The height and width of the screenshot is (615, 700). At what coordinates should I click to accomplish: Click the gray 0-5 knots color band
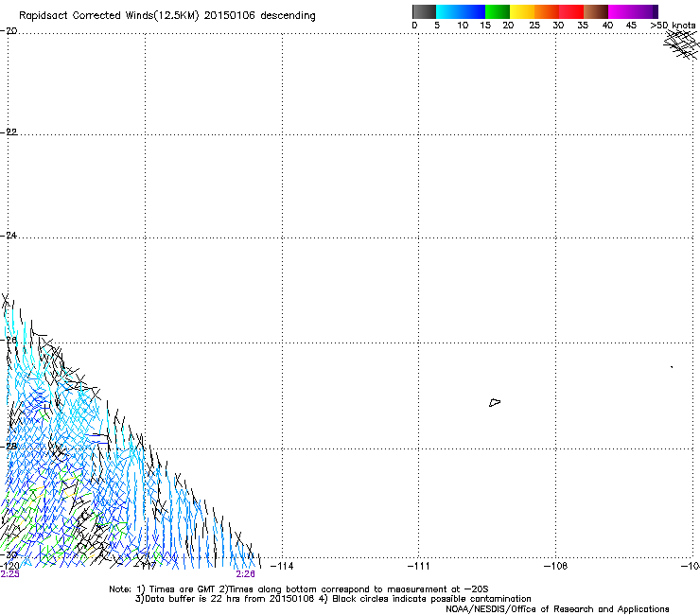point(424,11)
